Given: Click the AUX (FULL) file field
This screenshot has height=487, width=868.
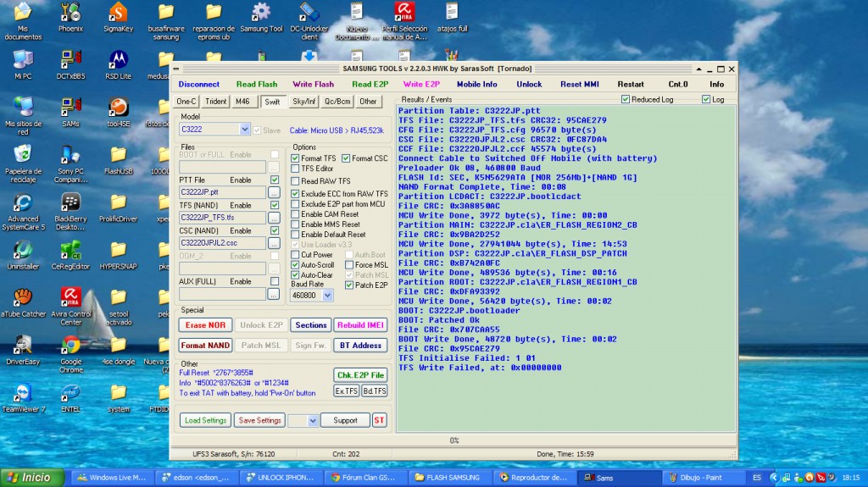Looking at the screenshot, I should [223, 294].
